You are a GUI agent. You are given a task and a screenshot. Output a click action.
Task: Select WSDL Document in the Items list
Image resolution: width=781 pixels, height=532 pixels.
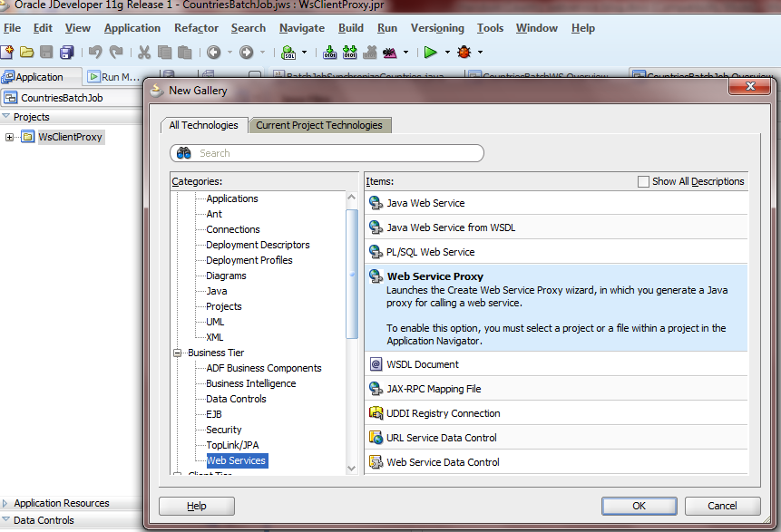tap(423, 364)
